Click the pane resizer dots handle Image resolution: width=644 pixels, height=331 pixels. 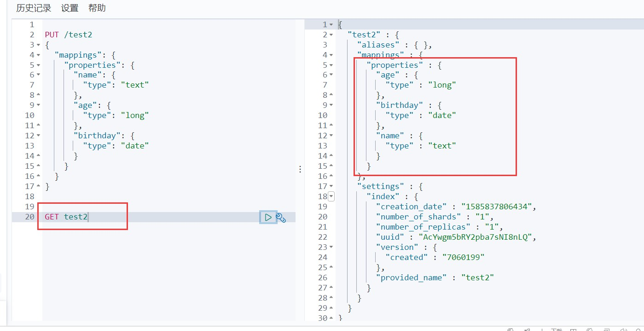300,169
